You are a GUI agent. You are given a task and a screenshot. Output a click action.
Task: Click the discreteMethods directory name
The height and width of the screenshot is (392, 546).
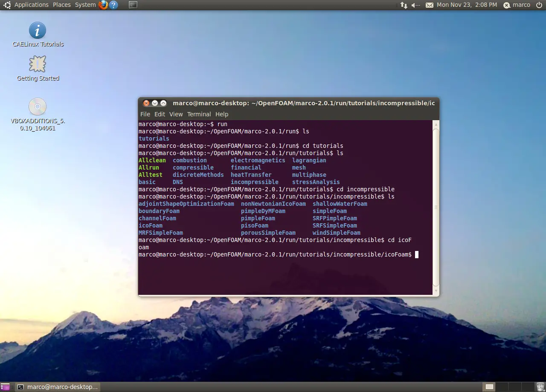point(198,175)
